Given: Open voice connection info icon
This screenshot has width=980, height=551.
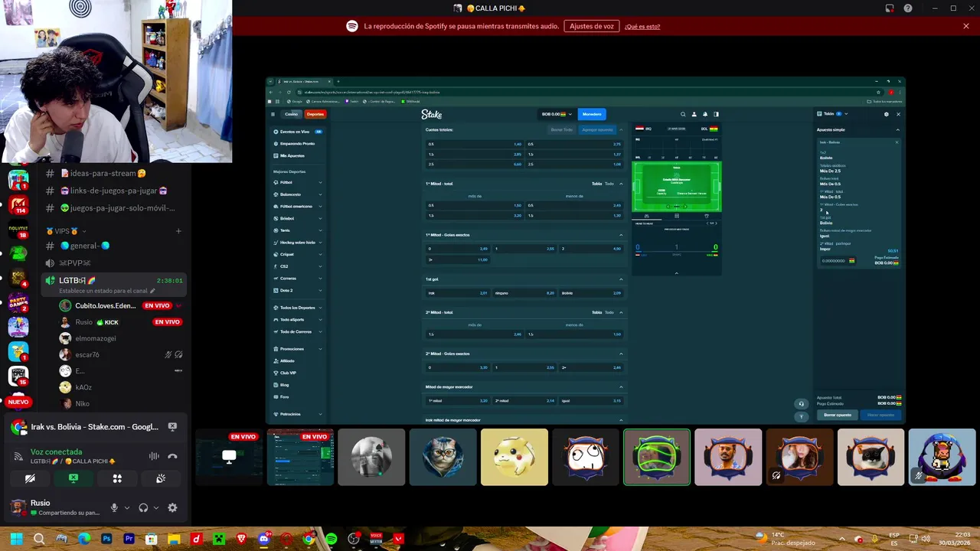Looking at the screenshot, I should pyautogui.click(x=18, y=456).
